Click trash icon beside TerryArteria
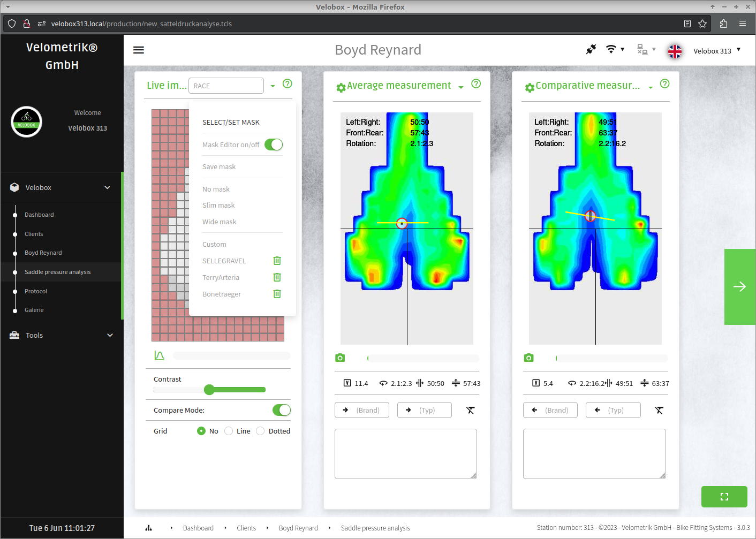This screenshot has width=756, height=539. 277,277
